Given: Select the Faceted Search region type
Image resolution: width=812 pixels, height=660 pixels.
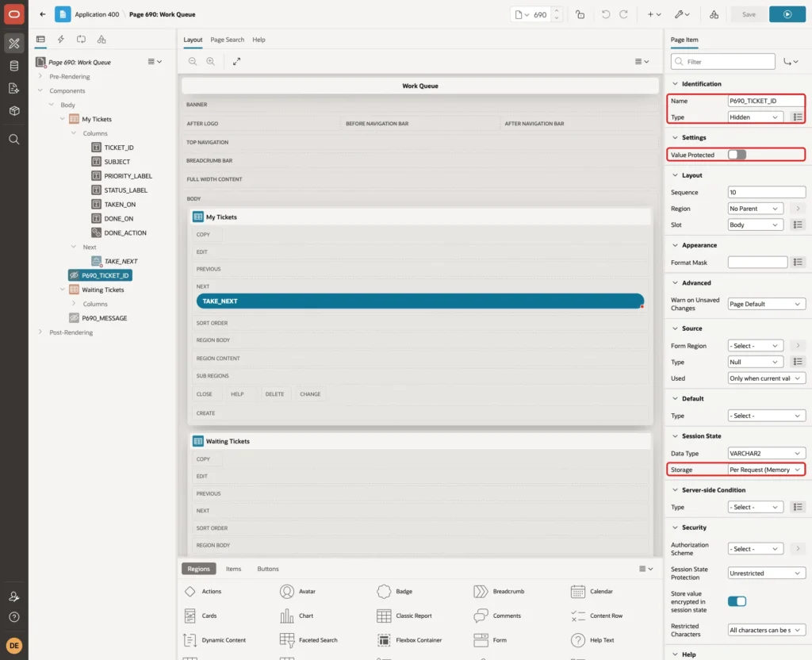Looking at the screenshot, I should point(308,640).
